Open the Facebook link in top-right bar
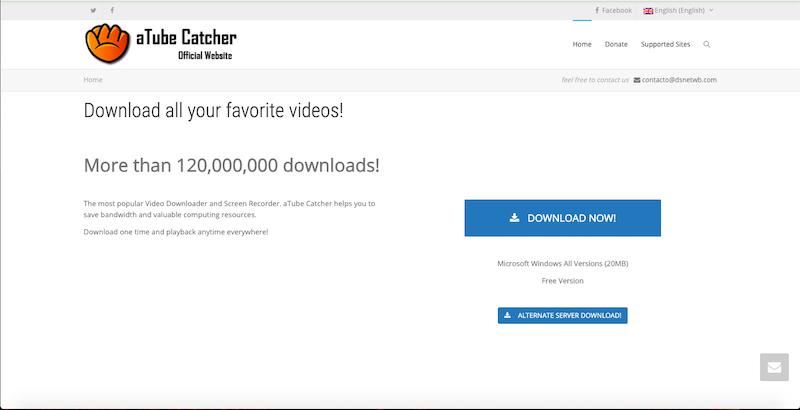The image size is (800, 410). coord(613,10)
